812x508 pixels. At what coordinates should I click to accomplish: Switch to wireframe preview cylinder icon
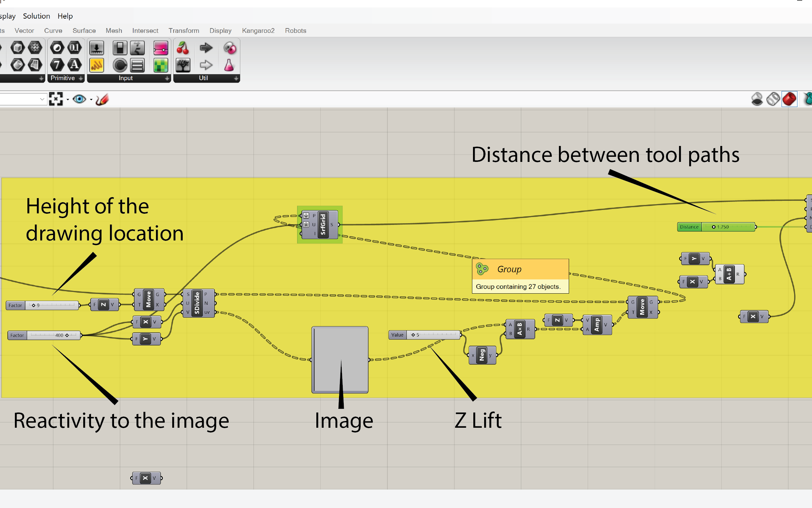tap(774, 99)
